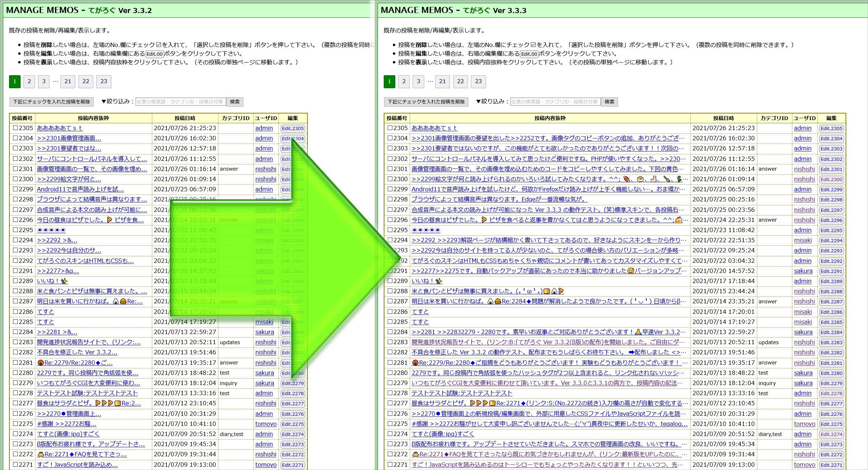868x470 pixels.
Task: Tick the checkbox for post 2301 in left panel
Action: coord(16,169)
